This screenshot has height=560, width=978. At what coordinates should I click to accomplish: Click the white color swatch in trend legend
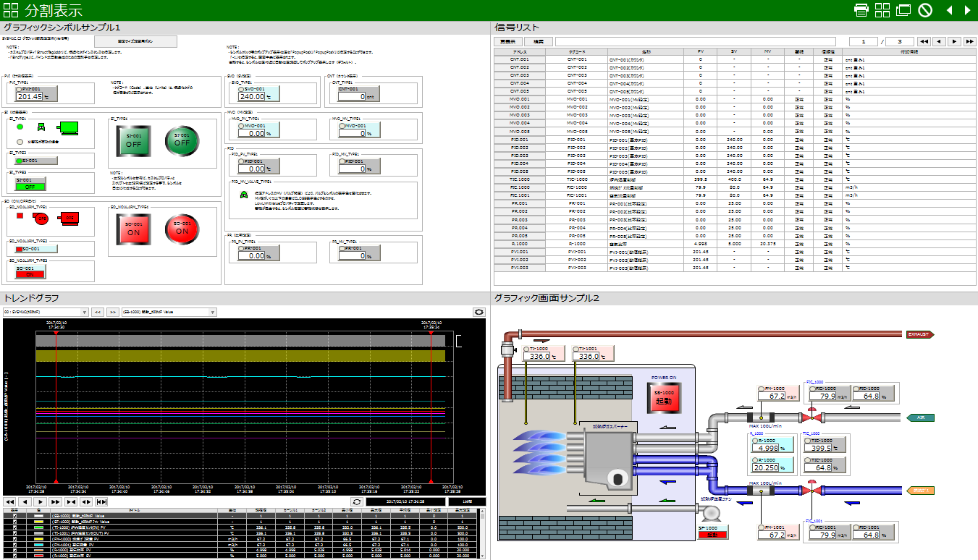[38, 516]
